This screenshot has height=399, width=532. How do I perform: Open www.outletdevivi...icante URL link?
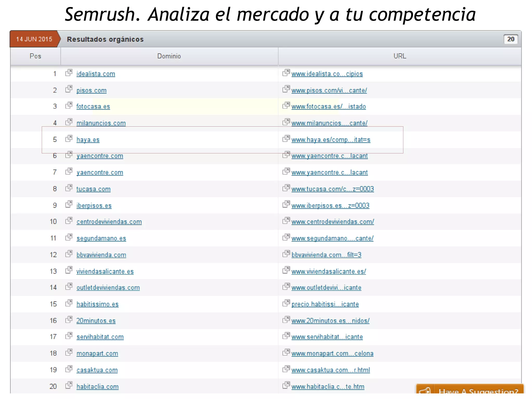(x=326, y=287)
